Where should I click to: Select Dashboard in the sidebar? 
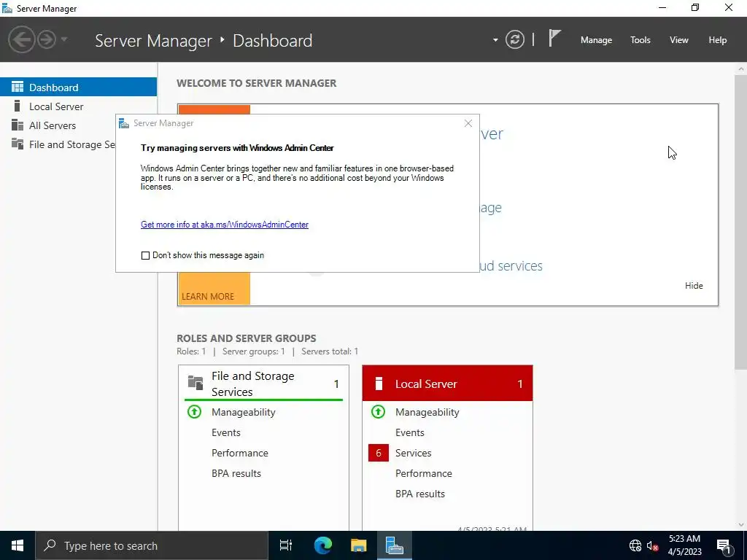pos(78,87)
